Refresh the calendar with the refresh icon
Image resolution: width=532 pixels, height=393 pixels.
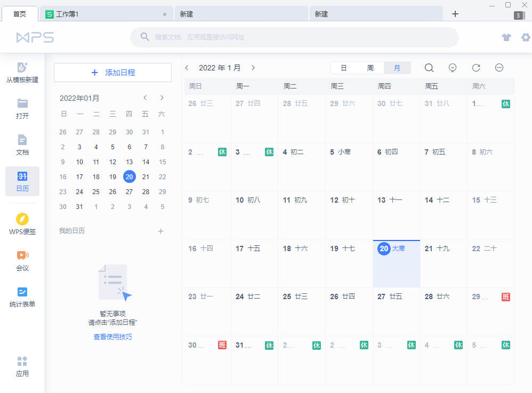tap(475, 68)
